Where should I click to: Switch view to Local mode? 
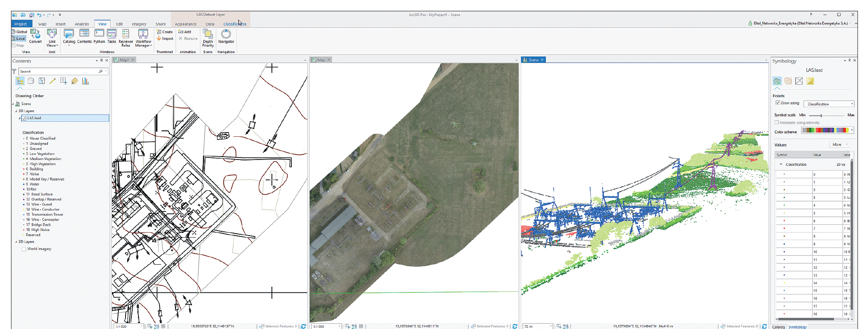(x=19, y=38)
